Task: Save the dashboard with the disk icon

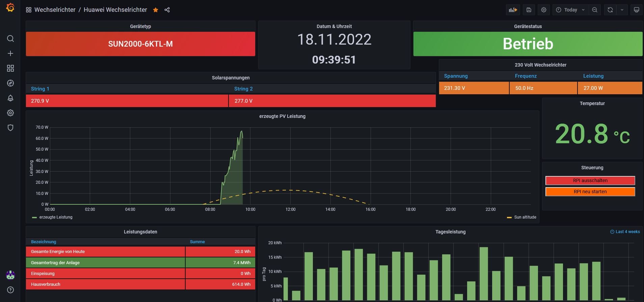Action: pos(529,10)
